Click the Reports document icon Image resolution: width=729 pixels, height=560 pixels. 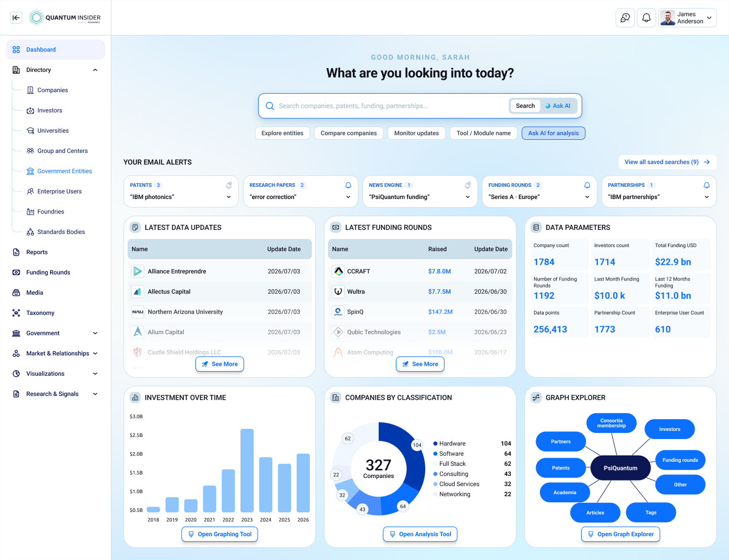click(16, 252)
